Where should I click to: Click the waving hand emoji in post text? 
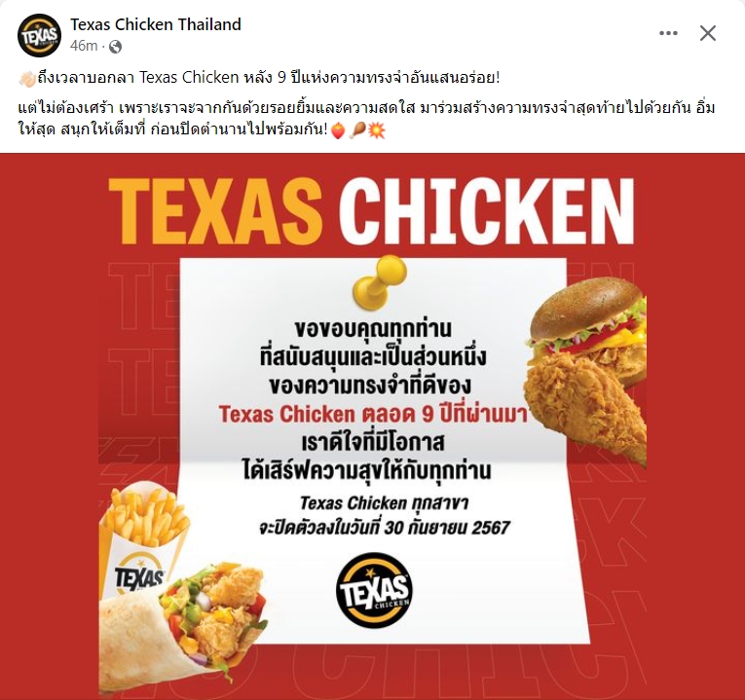(27, 78)
